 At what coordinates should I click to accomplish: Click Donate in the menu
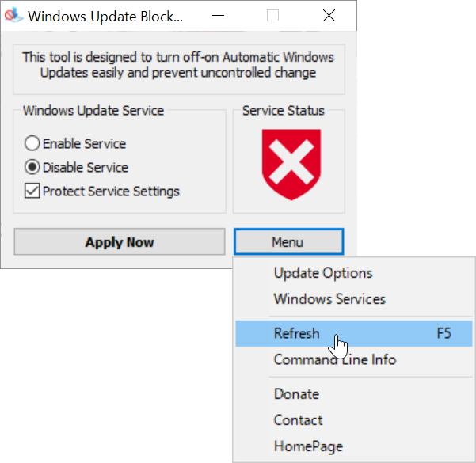[x=296, y=394]
